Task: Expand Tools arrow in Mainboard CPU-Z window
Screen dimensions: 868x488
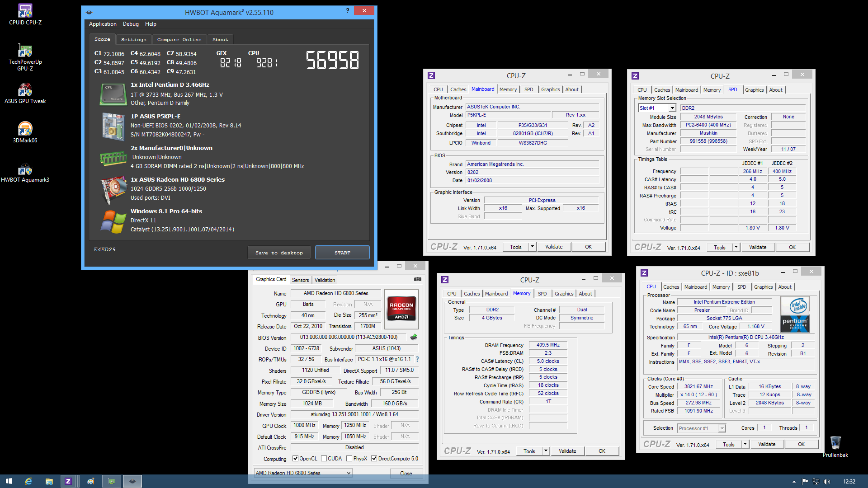Action: point(532,247)
